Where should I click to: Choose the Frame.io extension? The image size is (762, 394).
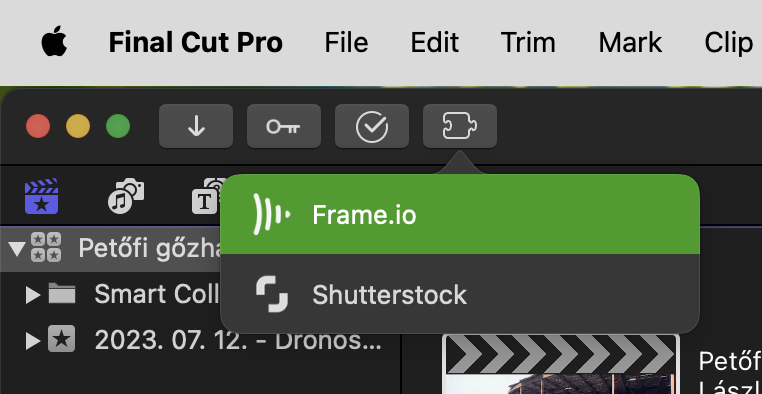(460, 214)
